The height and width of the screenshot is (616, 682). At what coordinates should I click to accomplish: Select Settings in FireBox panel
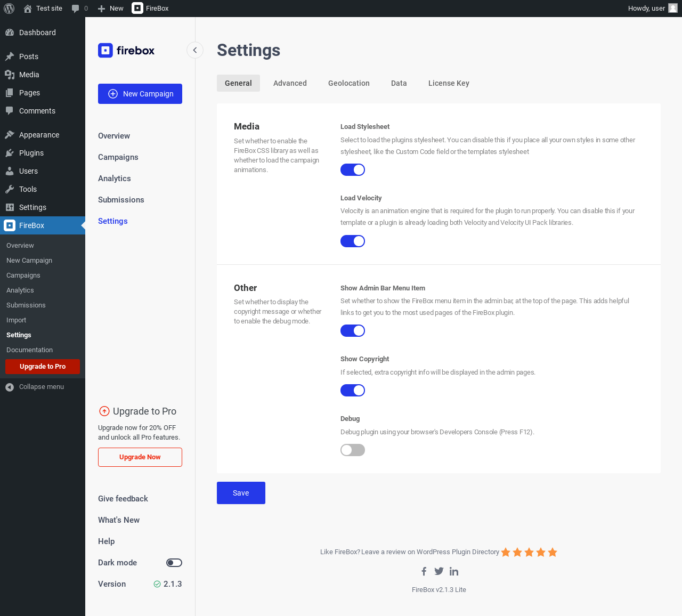[113, 221]
